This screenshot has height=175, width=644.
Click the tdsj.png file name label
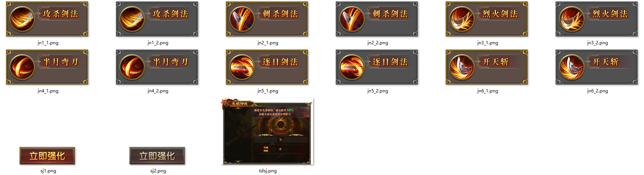(x=268, y=171)
